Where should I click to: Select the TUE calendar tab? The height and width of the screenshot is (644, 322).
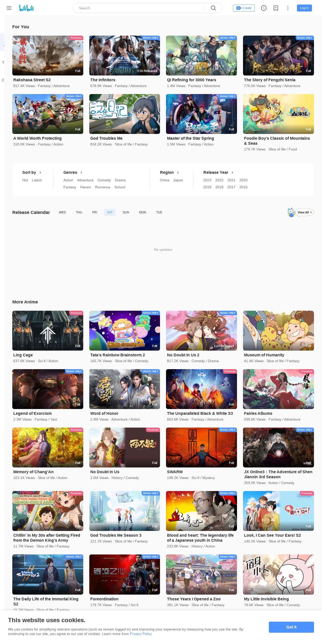click(159, 212)
